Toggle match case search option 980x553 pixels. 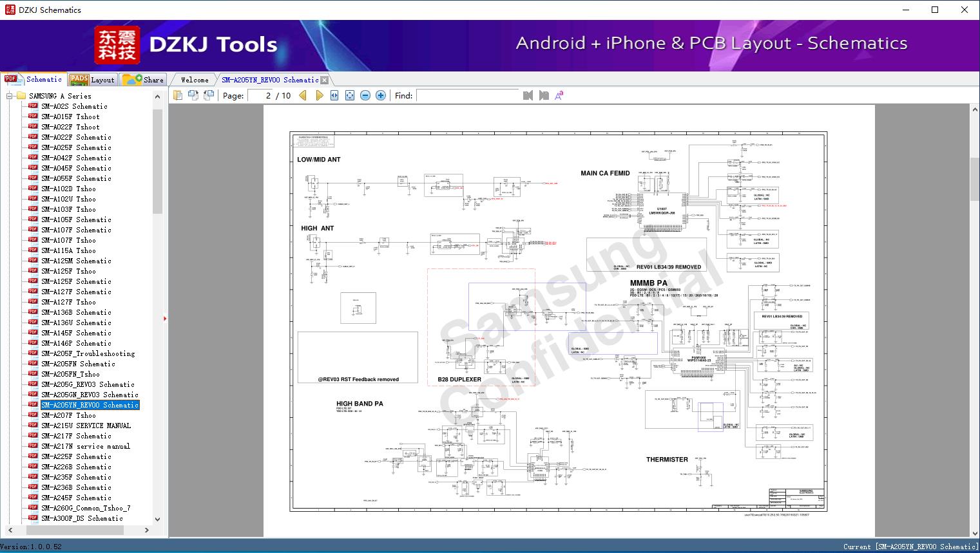click(559, 95)
